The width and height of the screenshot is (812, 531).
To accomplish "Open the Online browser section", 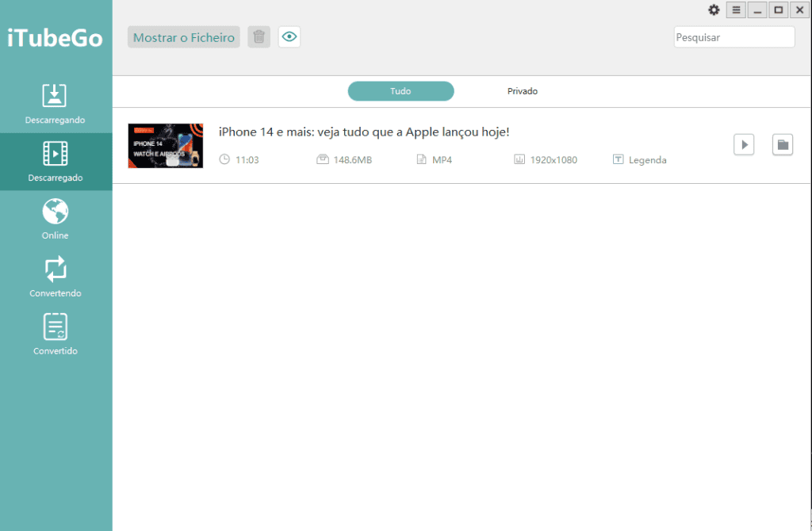I will pos(55,219).
